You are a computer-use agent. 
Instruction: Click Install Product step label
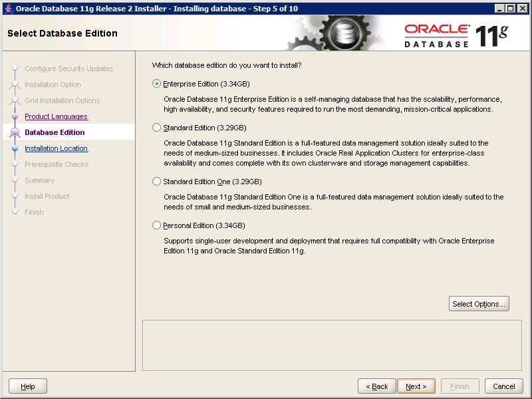(47, 196)
